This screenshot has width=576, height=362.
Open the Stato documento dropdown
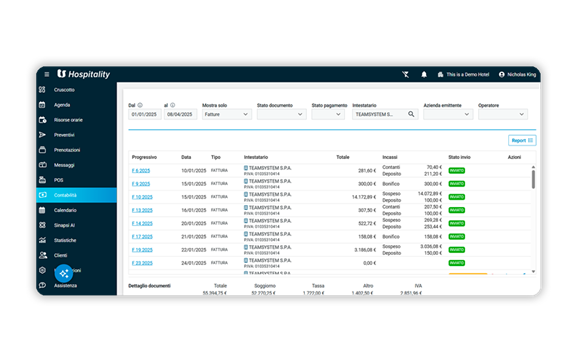[281, 114]
